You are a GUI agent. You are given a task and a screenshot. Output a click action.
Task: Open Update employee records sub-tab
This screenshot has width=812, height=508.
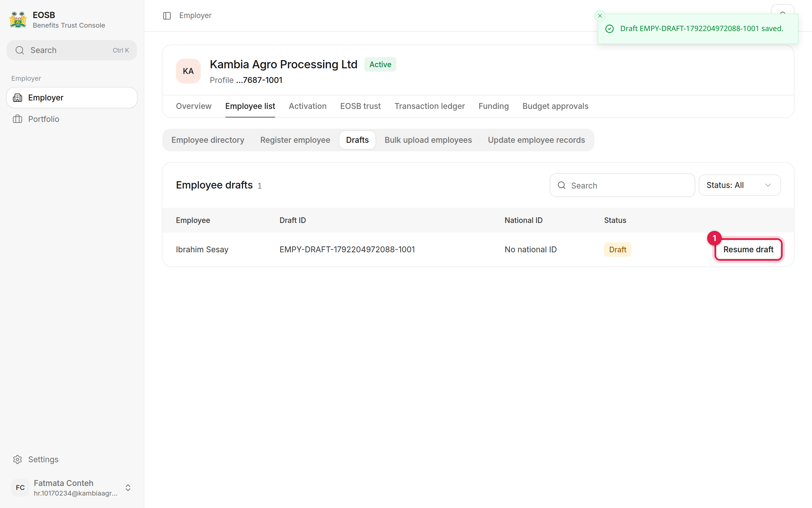point(536,140)
